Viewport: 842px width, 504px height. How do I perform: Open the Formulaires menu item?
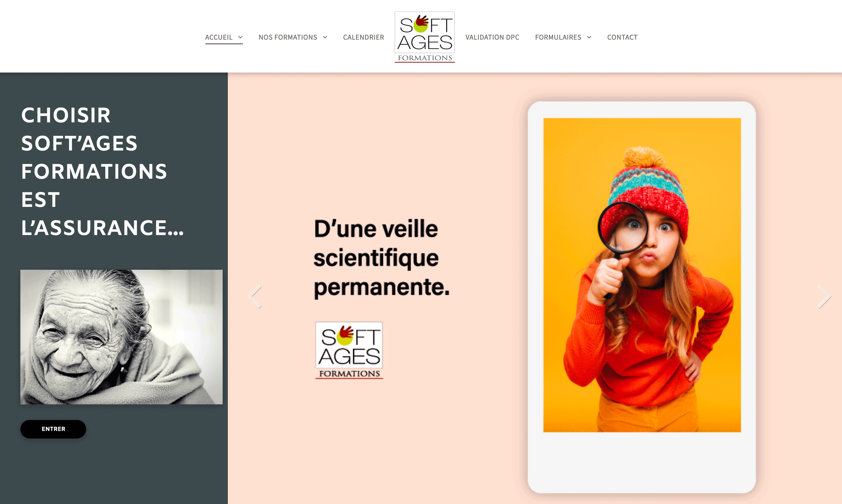click(x=558, y=37)
